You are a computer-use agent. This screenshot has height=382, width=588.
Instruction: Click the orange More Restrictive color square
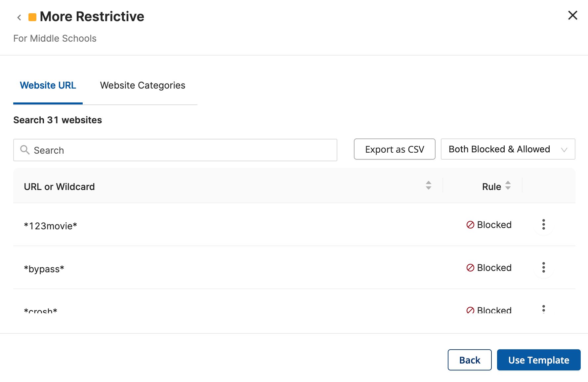(32, 17)
